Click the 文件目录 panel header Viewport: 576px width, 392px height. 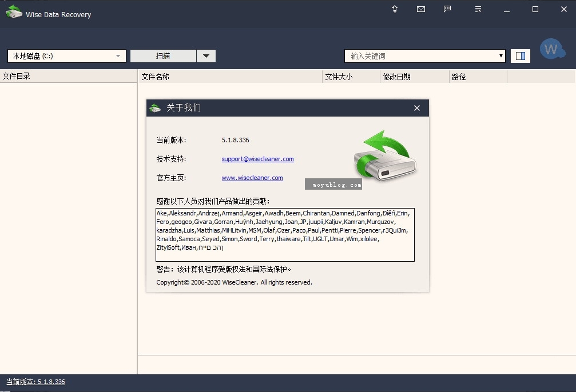pos(68,77)
